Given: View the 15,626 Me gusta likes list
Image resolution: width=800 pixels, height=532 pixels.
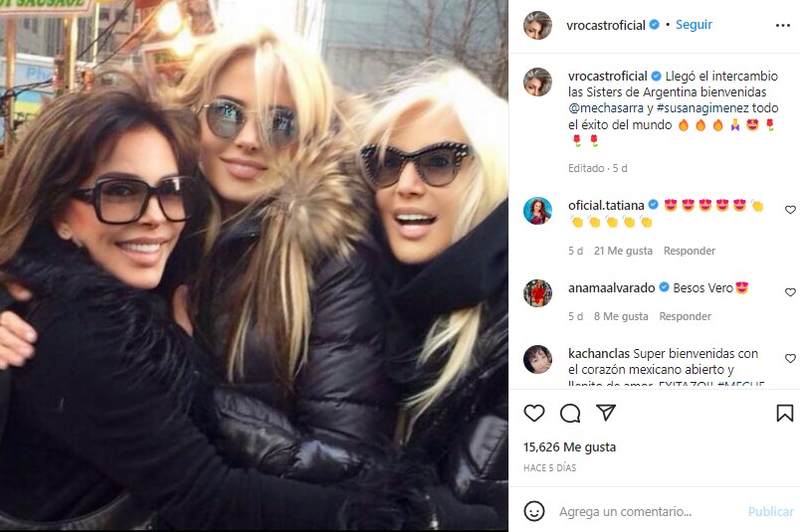Looking at the screenshot, I should pos(569,447).
